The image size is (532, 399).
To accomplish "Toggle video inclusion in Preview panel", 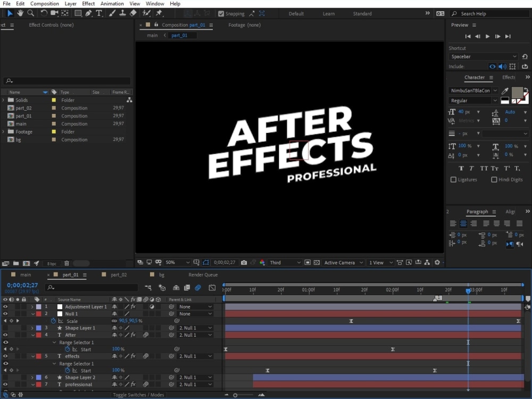I will click(492, 66).
